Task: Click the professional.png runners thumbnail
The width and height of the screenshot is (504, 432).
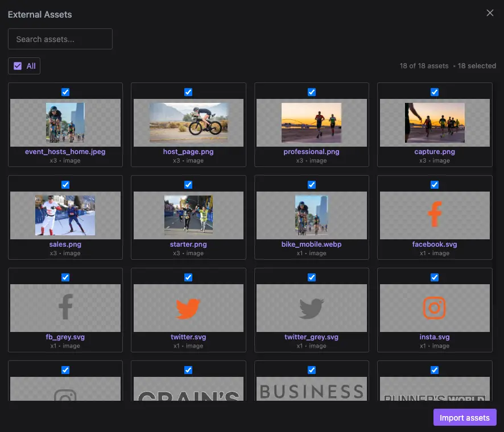Action: click(311, 122)
